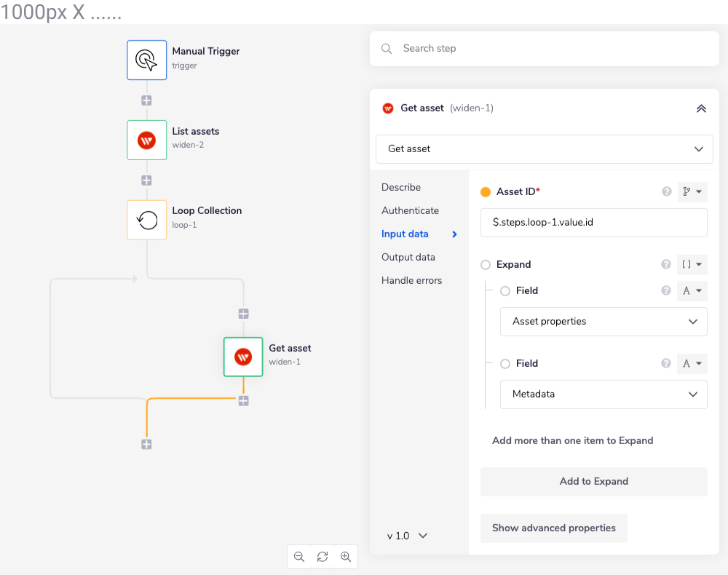Expand the Metadata field dropdown

click(x=604, y=394)
